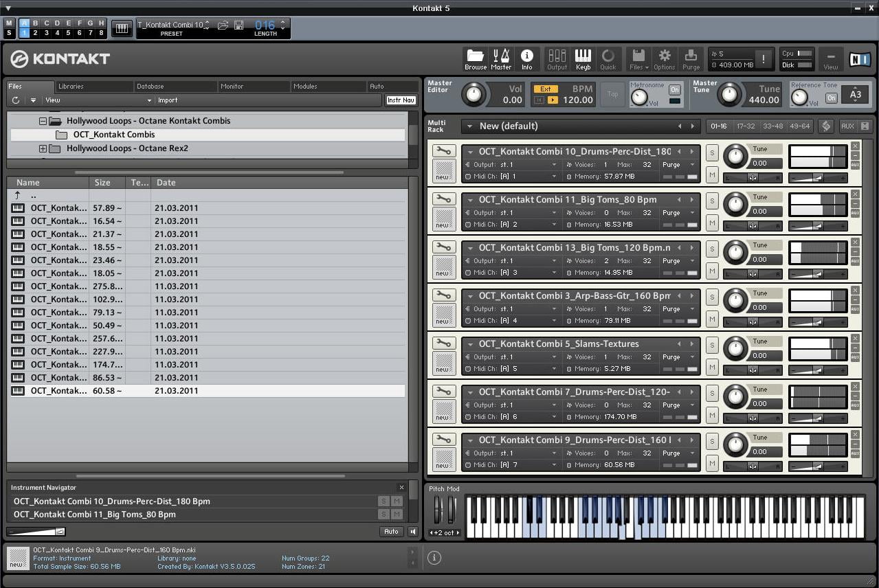Click the Instr Nav button
The width and height of the screenshot is (879, 588).
pos(400,100)
